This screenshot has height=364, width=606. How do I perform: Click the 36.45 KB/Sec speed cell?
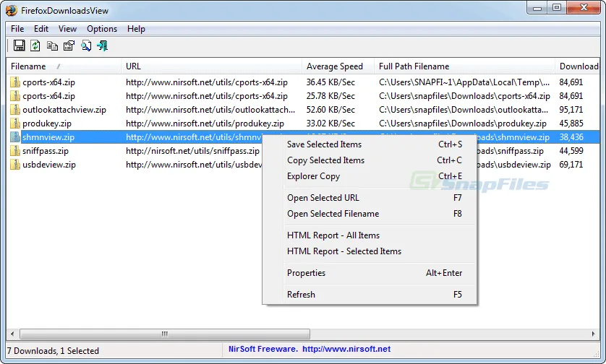click(330, 82)
